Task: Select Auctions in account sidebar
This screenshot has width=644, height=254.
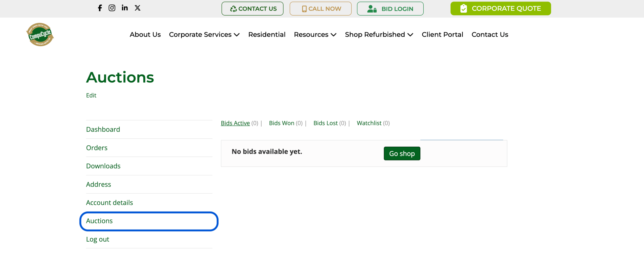Action: tap(149, 221)
